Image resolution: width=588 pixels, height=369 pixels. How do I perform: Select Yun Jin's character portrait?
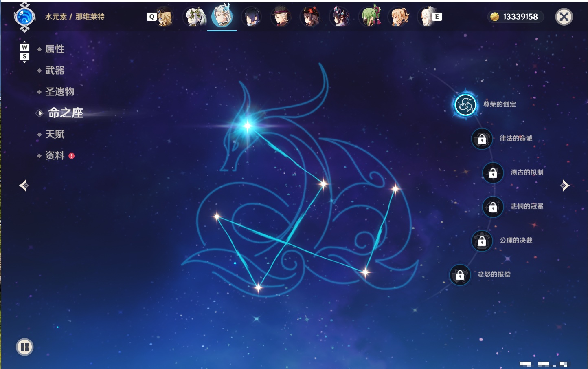click(x=340, y=17)
